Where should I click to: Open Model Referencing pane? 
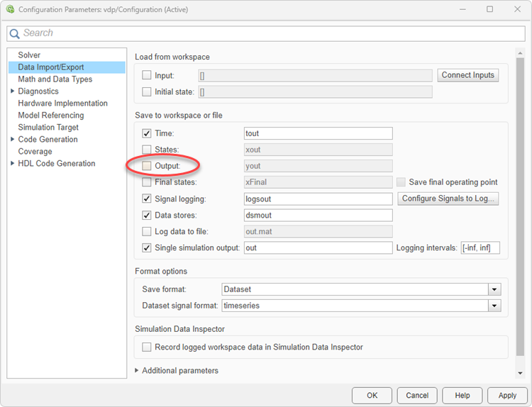click(51, 116)
